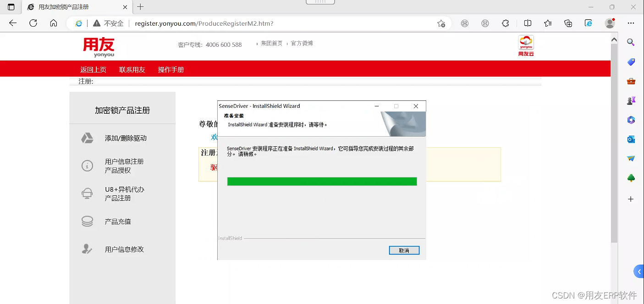This screenshot has width=644, height=304.
Task: Reload the page with the refresh icon
Action: [33, 23]
